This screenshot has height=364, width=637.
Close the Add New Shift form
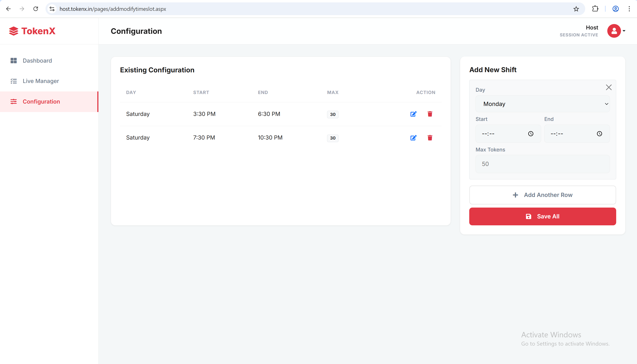(x=609, y=87)
